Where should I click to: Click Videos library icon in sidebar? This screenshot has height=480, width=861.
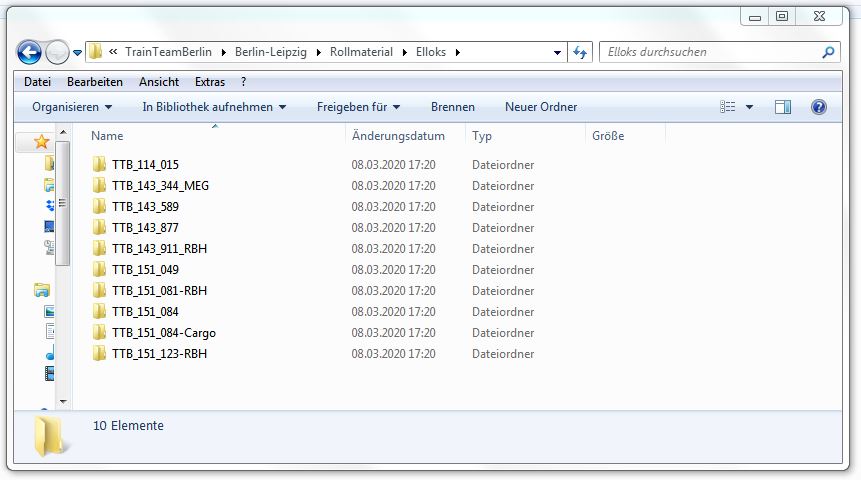click(49, 373)
